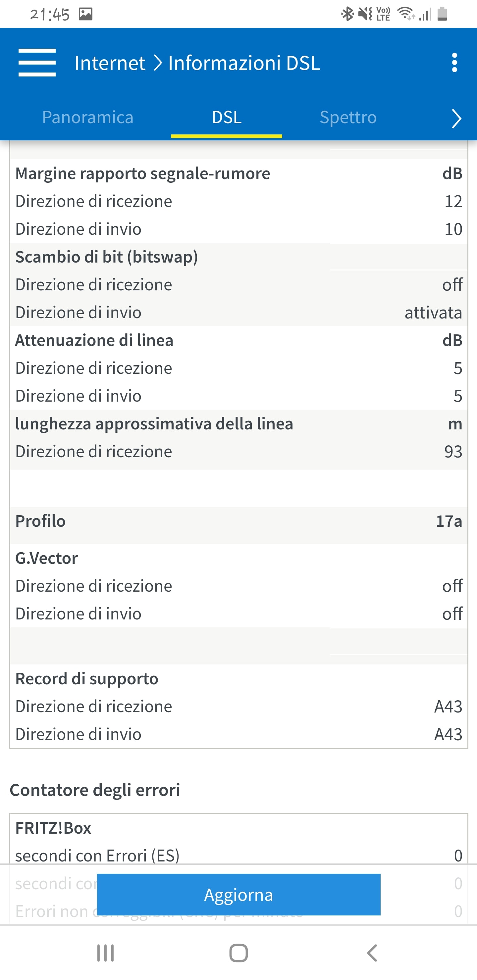Switch to the Panoramica tab
This screenshot has width=477, height=980.
click(x=87, y=117)
